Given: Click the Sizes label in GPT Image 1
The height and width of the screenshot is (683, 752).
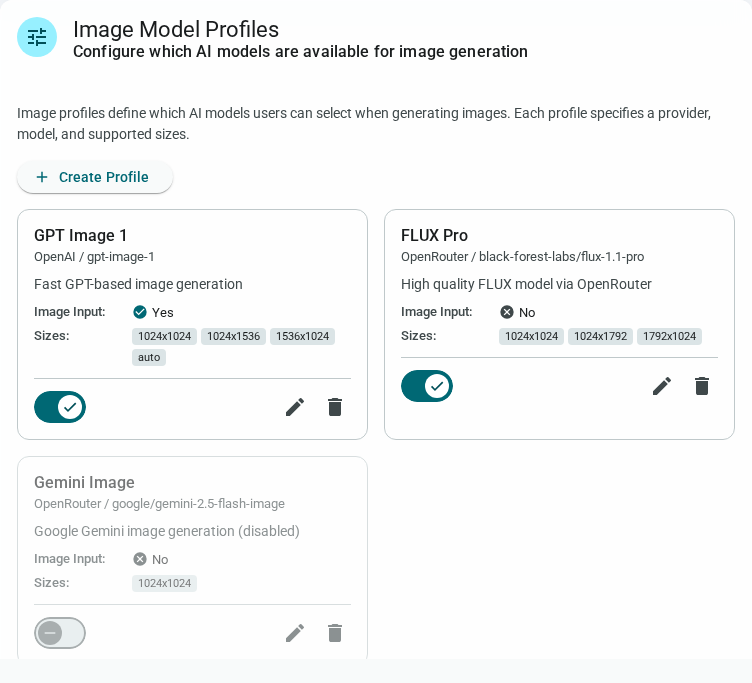Looking at the screenshot, I should [x=52, y=336].
